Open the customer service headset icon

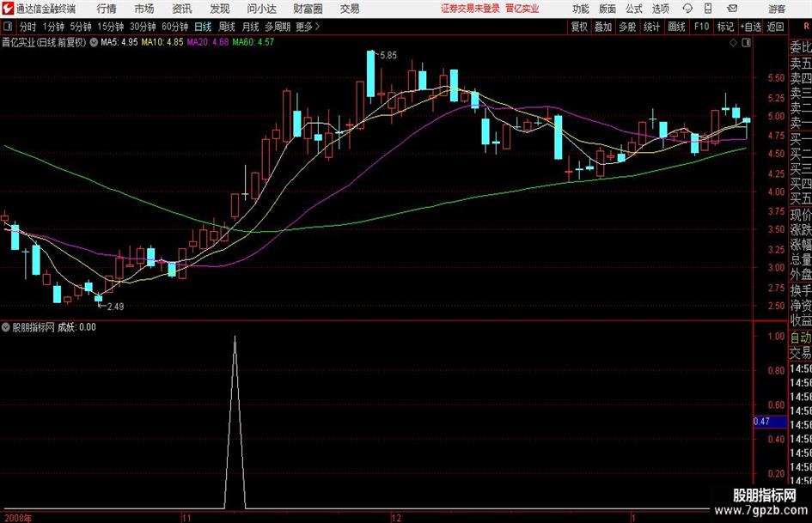click(x=687, y=9)
